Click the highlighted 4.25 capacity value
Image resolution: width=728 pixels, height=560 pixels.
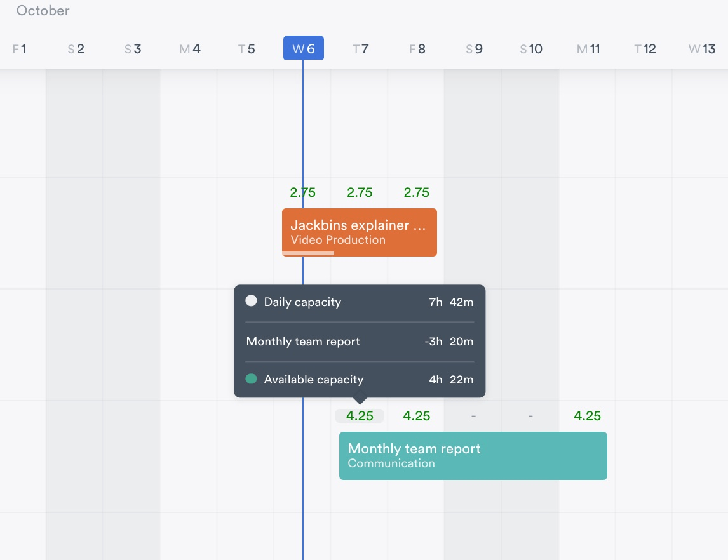[x=360, y=416]
